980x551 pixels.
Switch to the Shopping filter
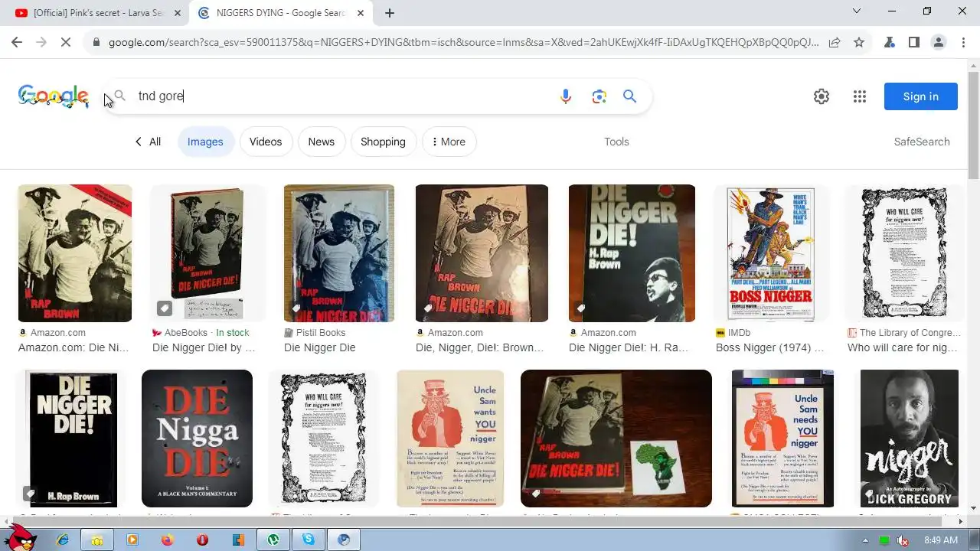click(383, 142)
